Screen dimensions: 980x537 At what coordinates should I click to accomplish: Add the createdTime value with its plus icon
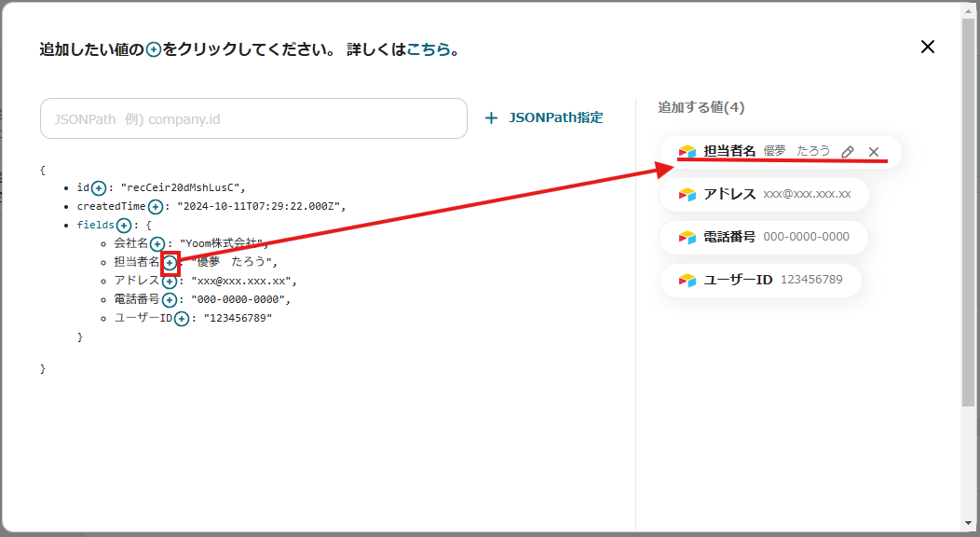pos(156,207)
